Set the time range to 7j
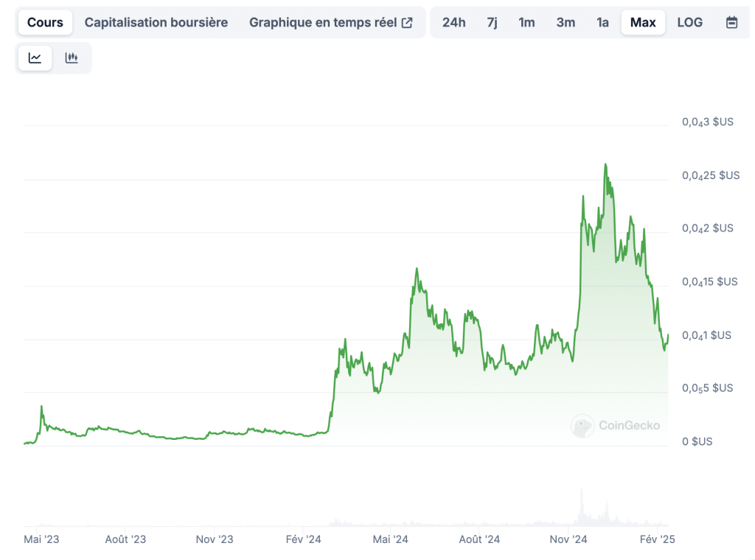This screenshot has height=560, width=755. pyautogui.click(x=492, y=23)
